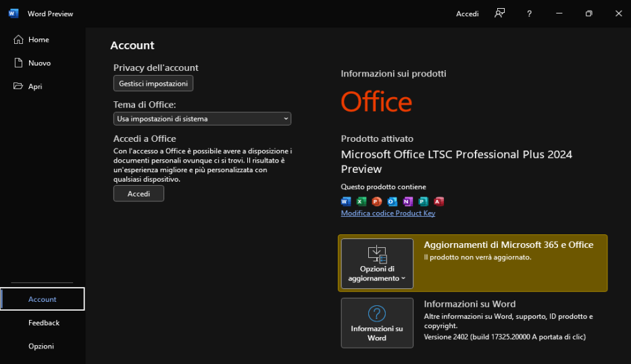
Task: Click the Outlook app icon under product contents
Action: click(x=393, y=201)
